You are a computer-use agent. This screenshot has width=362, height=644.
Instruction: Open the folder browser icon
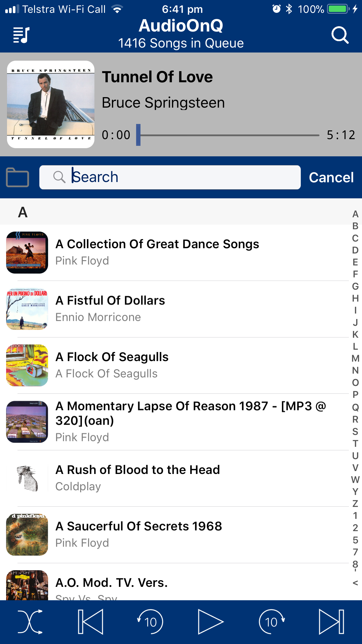tap(17, 177)
